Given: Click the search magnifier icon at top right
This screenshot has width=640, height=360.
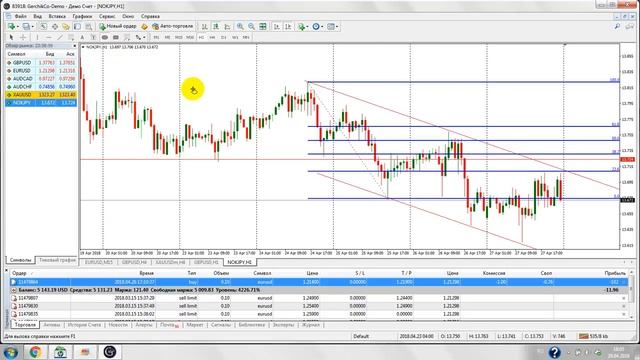Looking at the screenshot, I should 617,27.
